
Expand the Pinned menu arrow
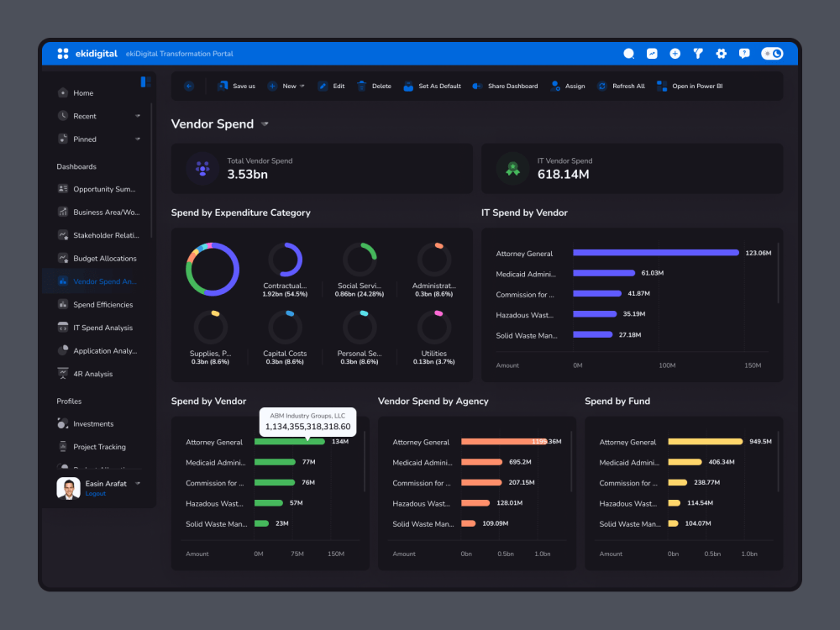point(138,139)
